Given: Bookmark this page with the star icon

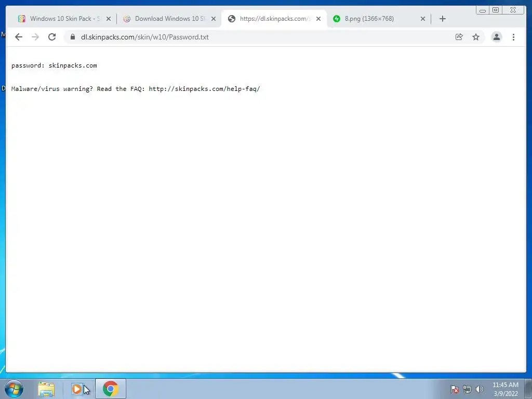Looking at the screenshot, I should [476, 37].
